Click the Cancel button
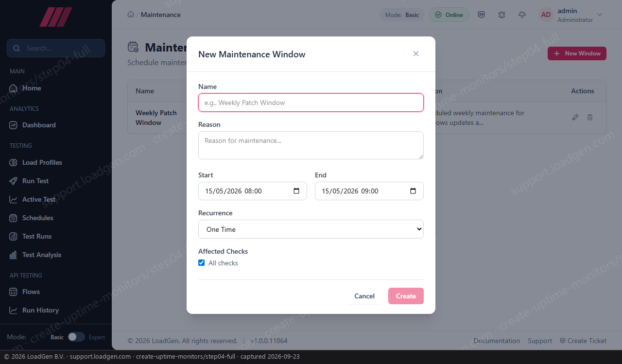Image resolution: width=622 pixels, height=364 pixels. coord(364,296)
